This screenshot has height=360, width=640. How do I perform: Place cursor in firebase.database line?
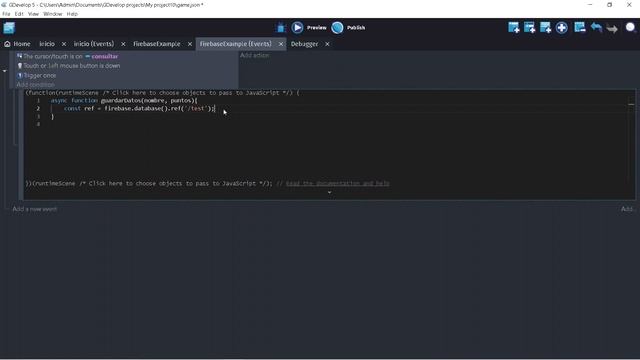139,109
